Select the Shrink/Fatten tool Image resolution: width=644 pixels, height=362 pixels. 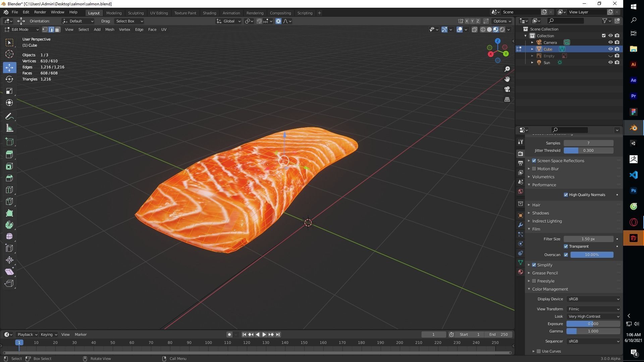coord(9,260)
